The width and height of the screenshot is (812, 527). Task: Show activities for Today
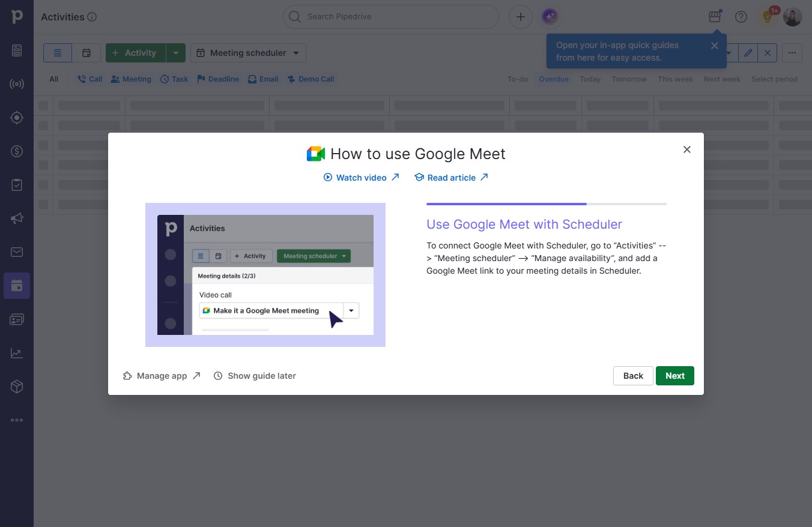[590, 79]
